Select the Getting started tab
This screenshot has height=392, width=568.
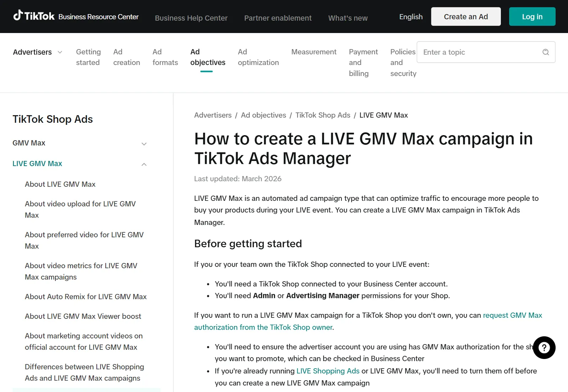[x=88, y=57]
